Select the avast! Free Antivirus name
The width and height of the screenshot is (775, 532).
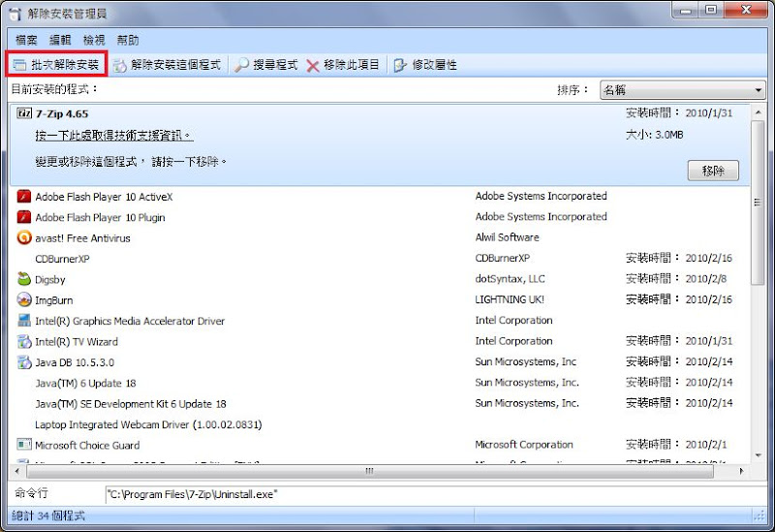click(82, 238)
